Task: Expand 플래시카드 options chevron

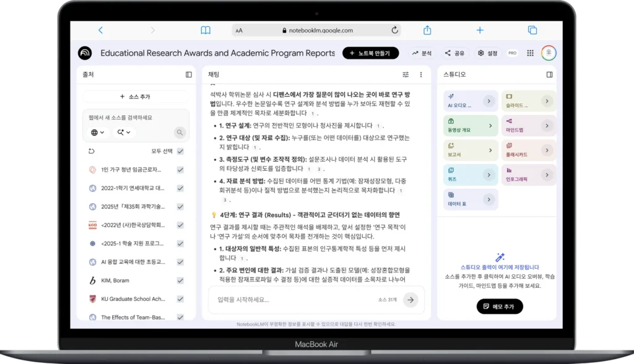Action: (x=547, y=150)
